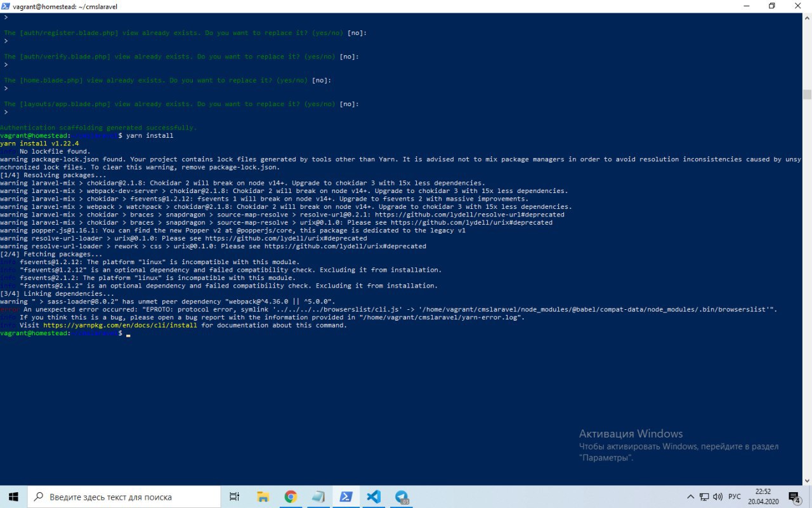Click the '[2/4] Fetching packages...' line
Viewport: 812px width, 508px height.
(x=51, y=254)
